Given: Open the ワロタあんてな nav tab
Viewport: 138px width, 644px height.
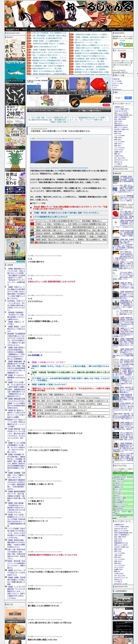Looking at the screenshot, I should pyautogui.click(x=68, y=30).
